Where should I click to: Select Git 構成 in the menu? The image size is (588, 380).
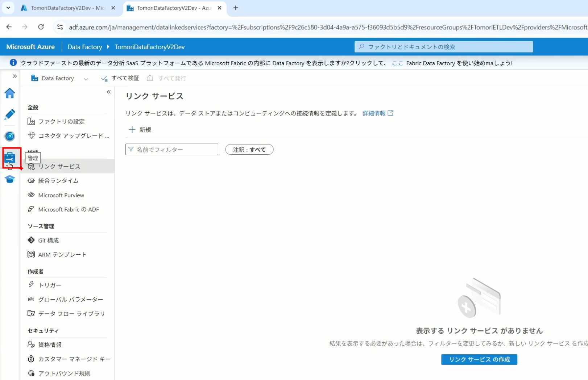click(48, 241)
